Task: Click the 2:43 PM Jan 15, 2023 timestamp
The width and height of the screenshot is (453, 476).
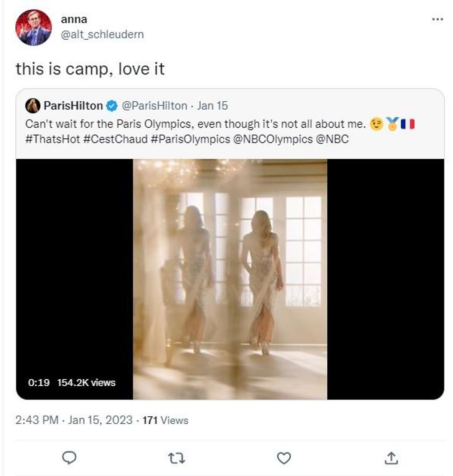Action: (x=73, y=420)
